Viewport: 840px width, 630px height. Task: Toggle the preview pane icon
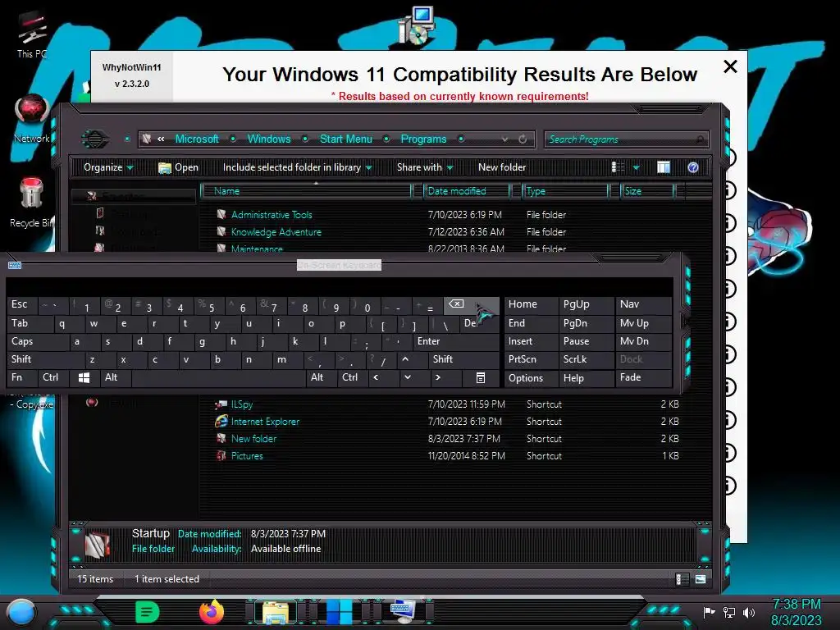[664, 167]
